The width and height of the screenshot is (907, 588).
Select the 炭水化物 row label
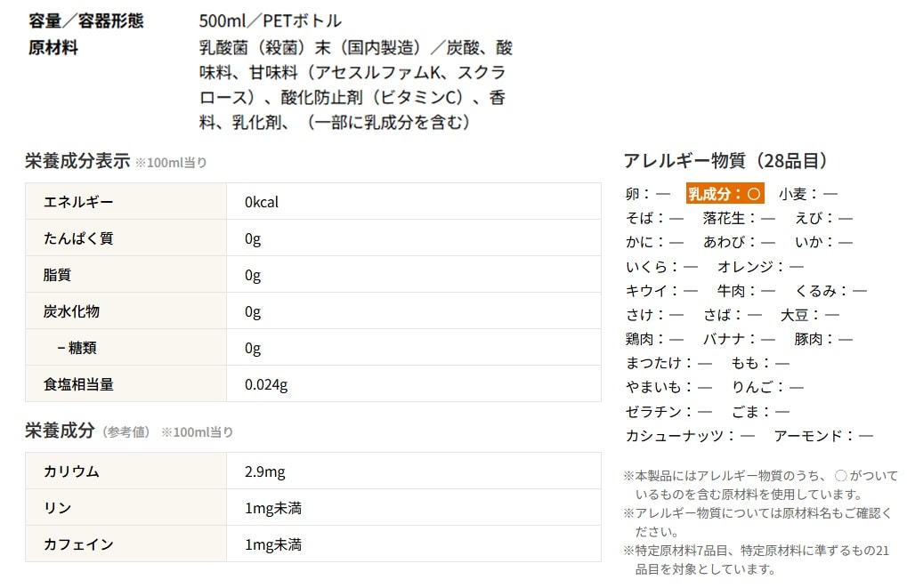click(x=71, y=311)
